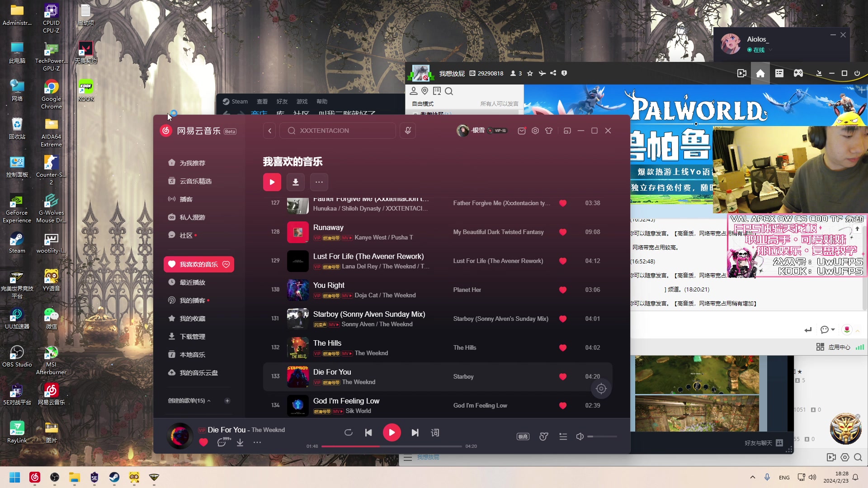868x488 pixels.
Task: Open NetEase Cloud Music settings gear
Action: tap(535, 131)
